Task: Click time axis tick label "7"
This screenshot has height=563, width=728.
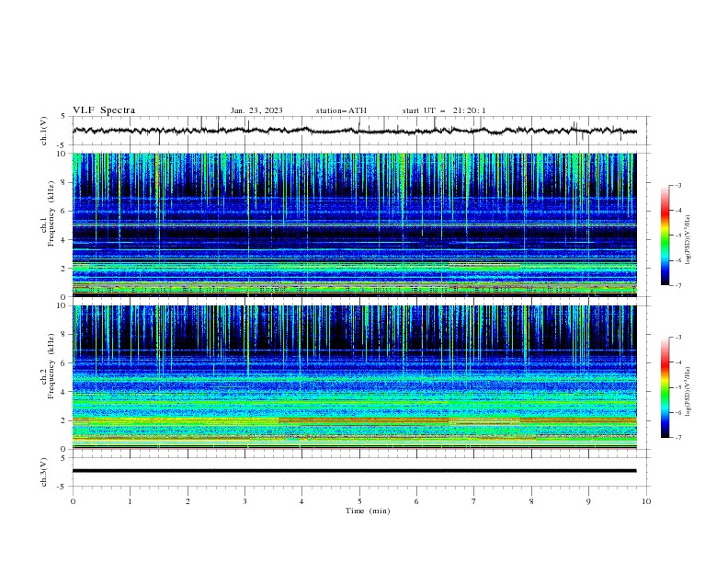Action: tap(473, 501)
